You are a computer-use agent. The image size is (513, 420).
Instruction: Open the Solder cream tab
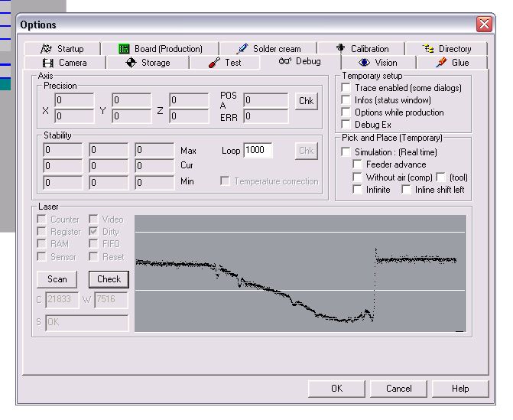pos(268,49)
